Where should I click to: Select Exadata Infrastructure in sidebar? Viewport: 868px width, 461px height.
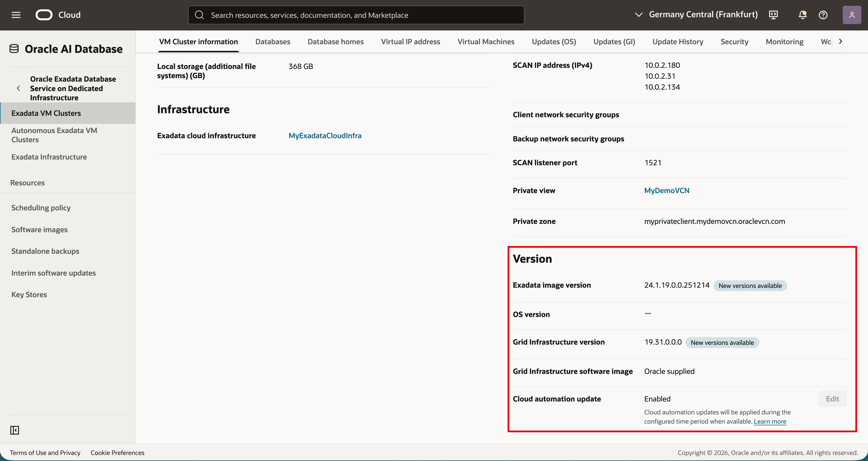pyautogui.click(x=68, y=157)
